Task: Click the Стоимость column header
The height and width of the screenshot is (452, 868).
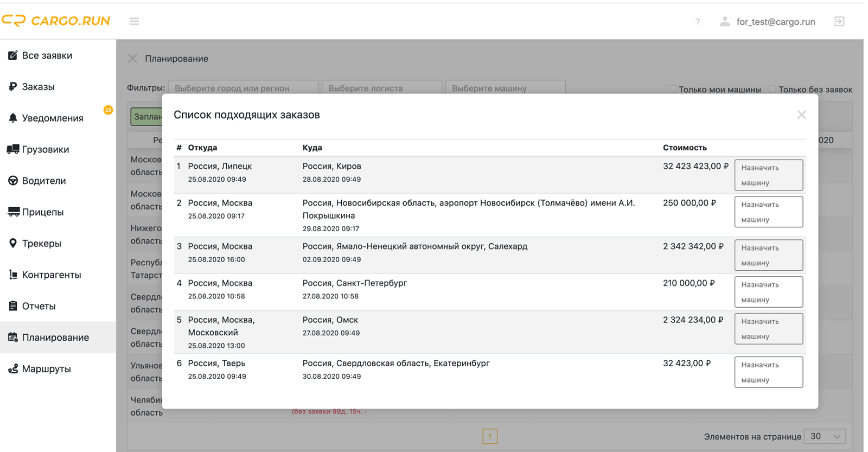Action: point(685,148)
